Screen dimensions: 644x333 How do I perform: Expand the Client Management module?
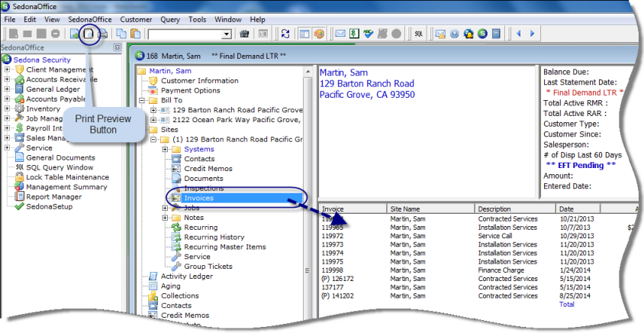pyautogui.click(x=7, y=70)
